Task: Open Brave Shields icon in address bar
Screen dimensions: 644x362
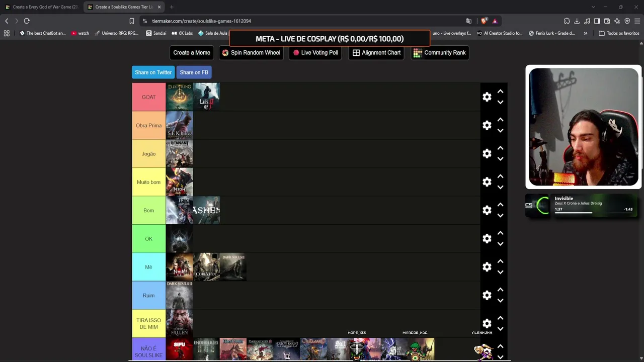Action: click(x=484, y=21)
